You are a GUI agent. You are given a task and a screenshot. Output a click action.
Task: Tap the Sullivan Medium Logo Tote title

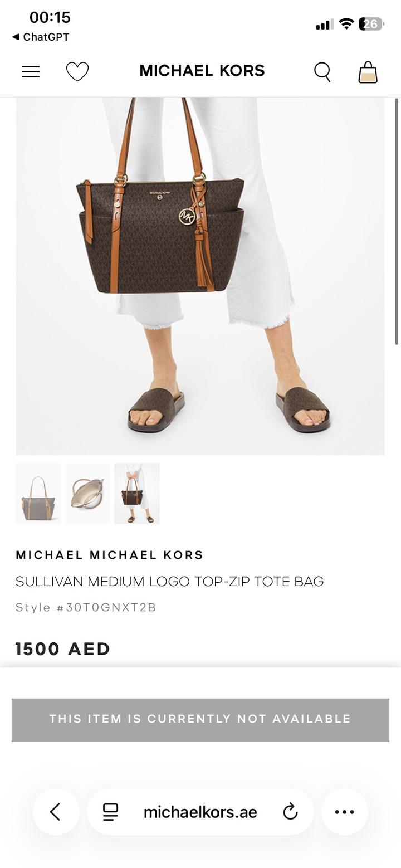tap(169, 581)
